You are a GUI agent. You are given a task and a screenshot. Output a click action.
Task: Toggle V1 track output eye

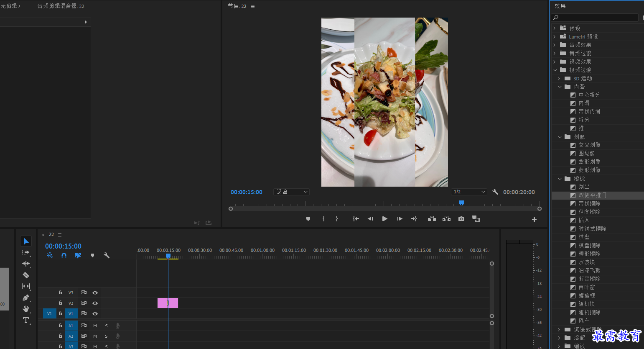pyautogui.click(x=95, y=313)
